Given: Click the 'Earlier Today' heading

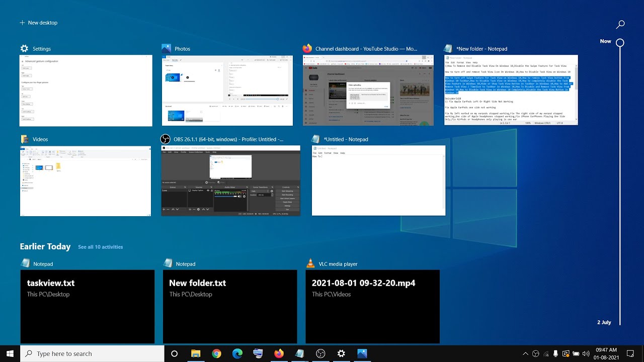Looking at the screenshot, I should point(45,246).
